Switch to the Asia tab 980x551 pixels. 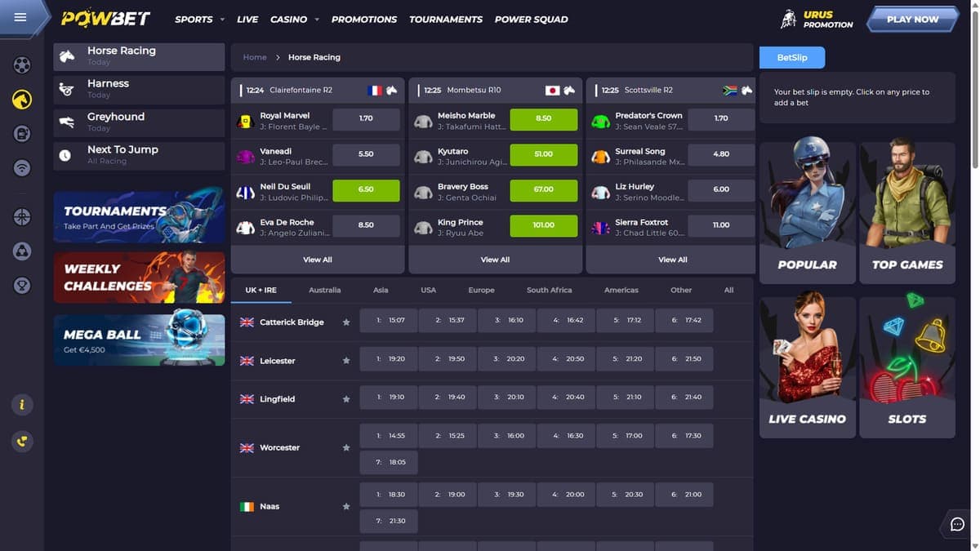click(x=381, y=290)
